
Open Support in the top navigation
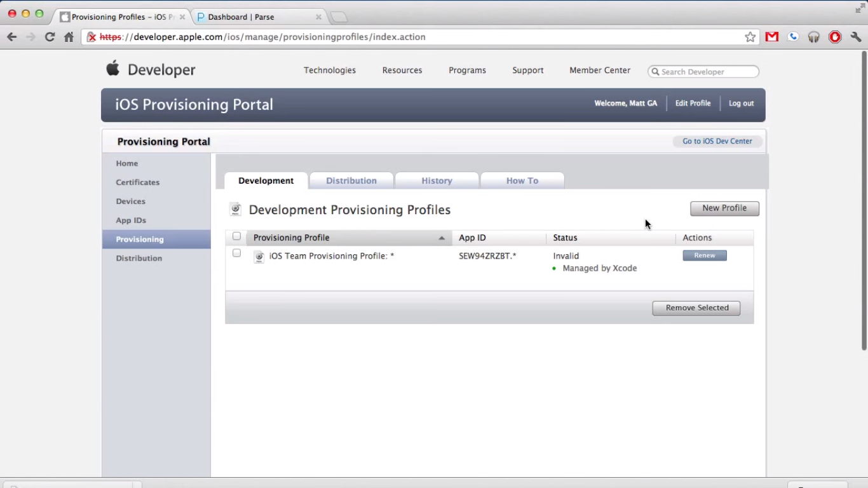click(x=528, y=71)
